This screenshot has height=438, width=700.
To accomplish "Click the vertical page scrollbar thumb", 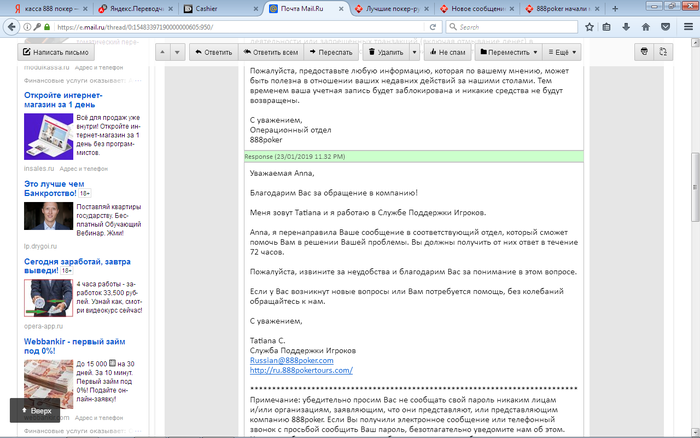I will coord(695,187).
